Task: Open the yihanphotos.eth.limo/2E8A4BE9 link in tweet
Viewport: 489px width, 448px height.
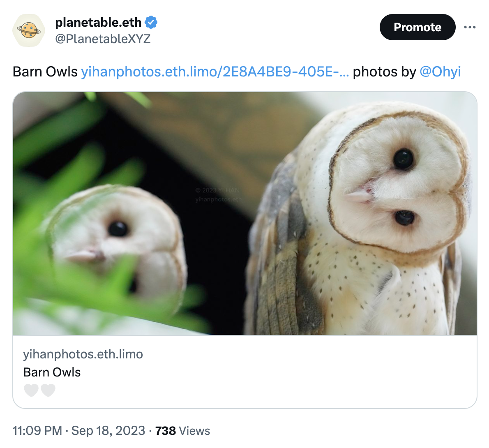Action: click(215, 72)
